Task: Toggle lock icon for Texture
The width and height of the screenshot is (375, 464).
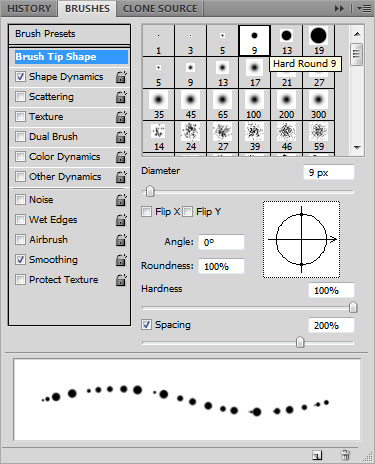Action: point(121,117)
